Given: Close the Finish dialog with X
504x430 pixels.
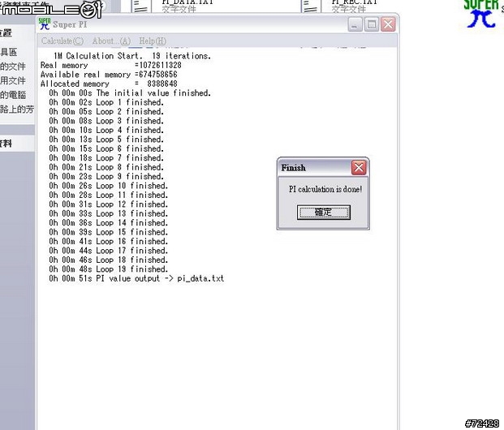Looking at the screenshot, I should [359, 168].
